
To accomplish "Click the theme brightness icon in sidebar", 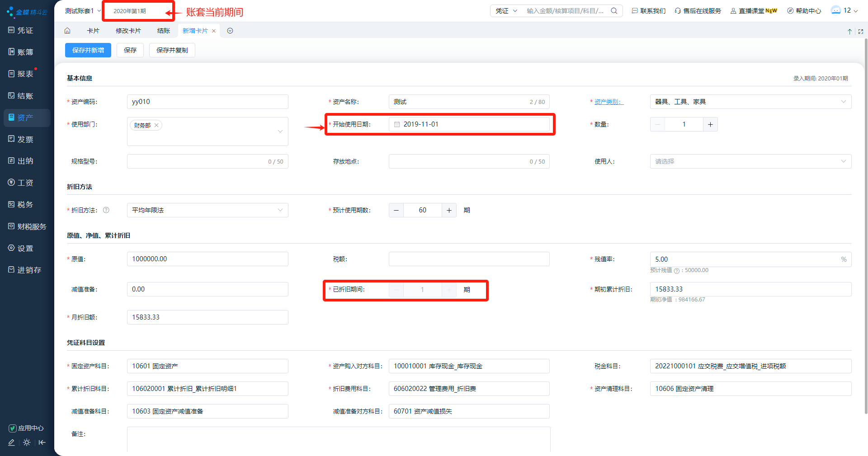I will 27,442.
